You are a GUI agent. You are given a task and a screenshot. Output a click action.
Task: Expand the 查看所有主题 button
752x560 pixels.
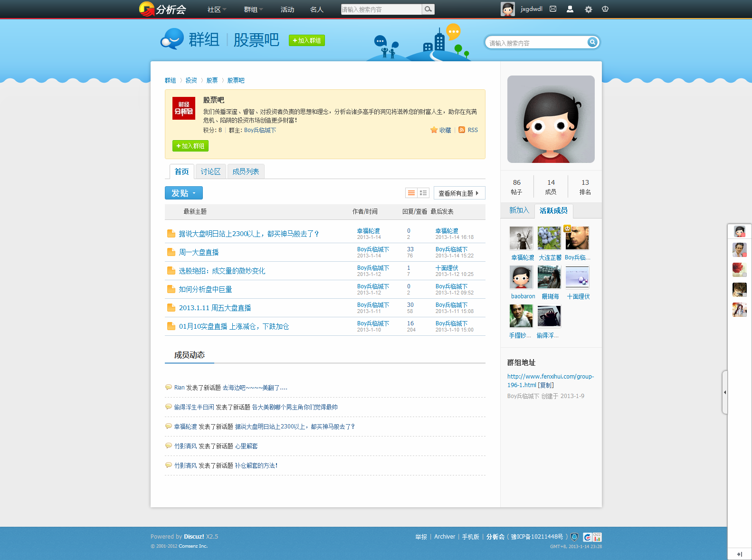pyautogui.click(x=459, y=193)
